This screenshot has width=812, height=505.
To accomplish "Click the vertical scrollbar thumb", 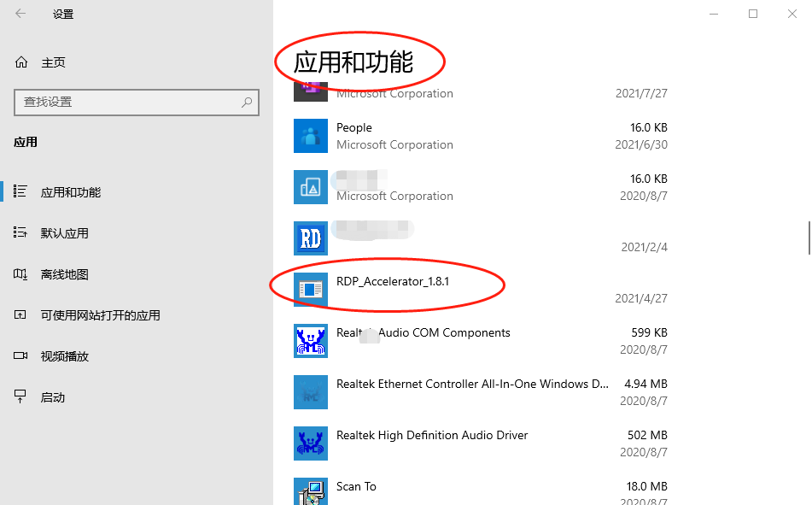I will click(809, 238).
